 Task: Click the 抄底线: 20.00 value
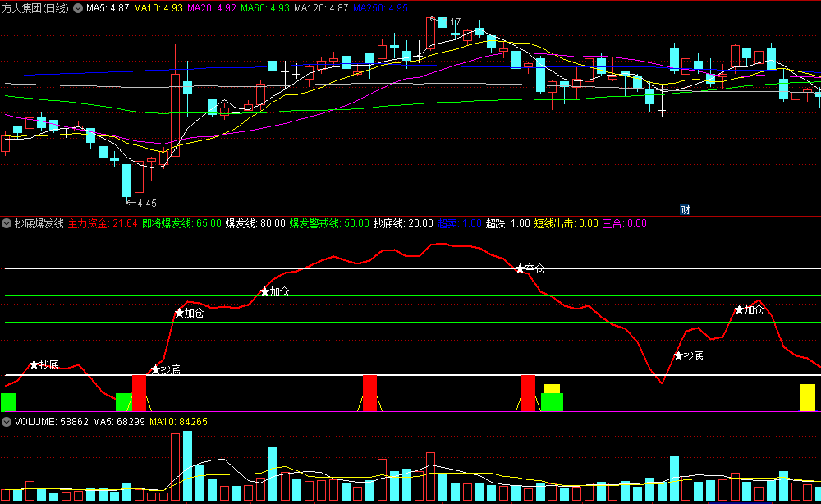click(403, 223)
